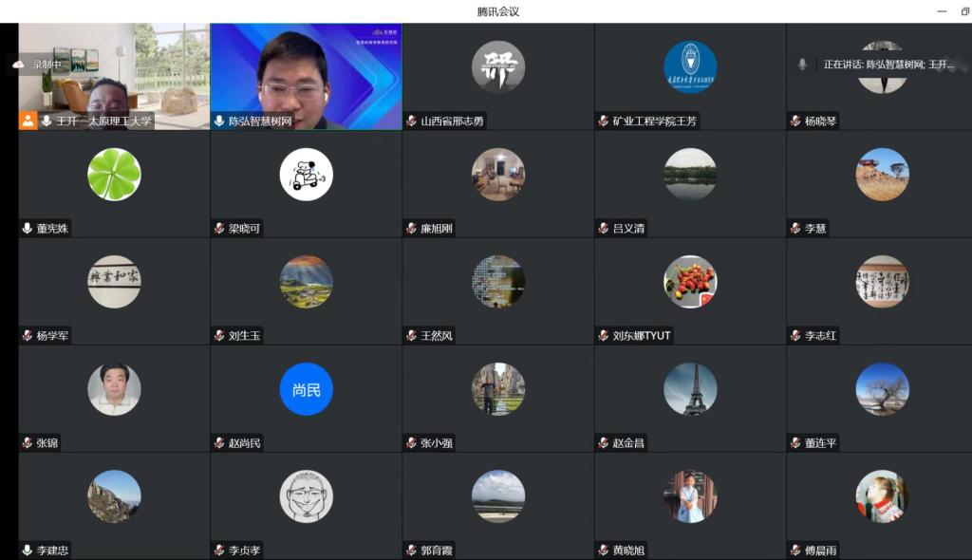Click the cartoon face avatar of 李贞孝
This screenshot has height=560, width=972.
306,496
